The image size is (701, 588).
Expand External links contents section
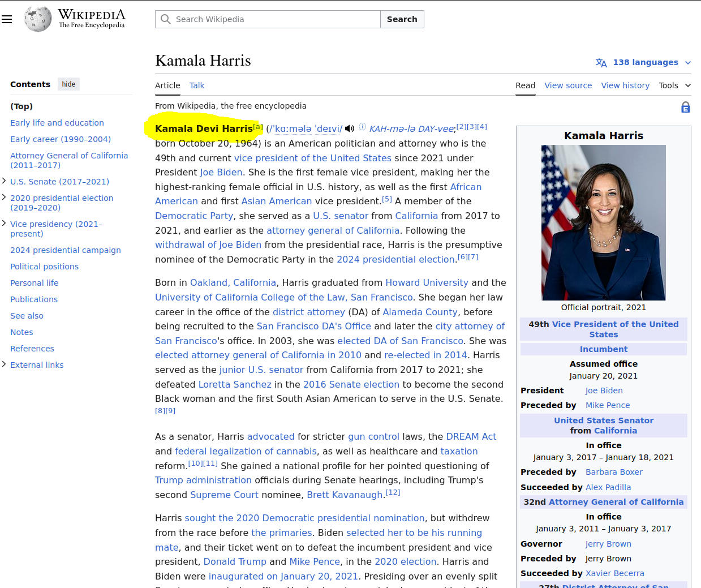pyautogui.click(x=5, y=364)
